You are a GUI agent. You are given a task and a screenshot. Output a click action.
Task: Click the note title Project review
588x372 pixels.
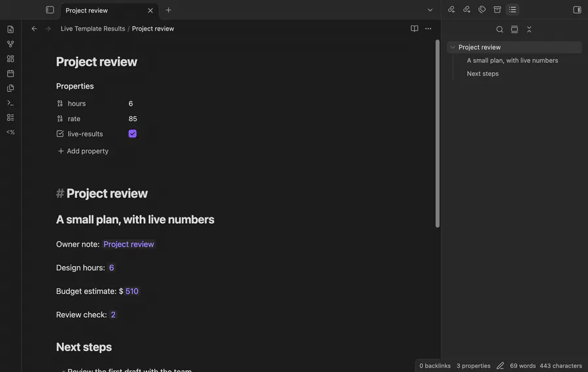click(97, 62)
